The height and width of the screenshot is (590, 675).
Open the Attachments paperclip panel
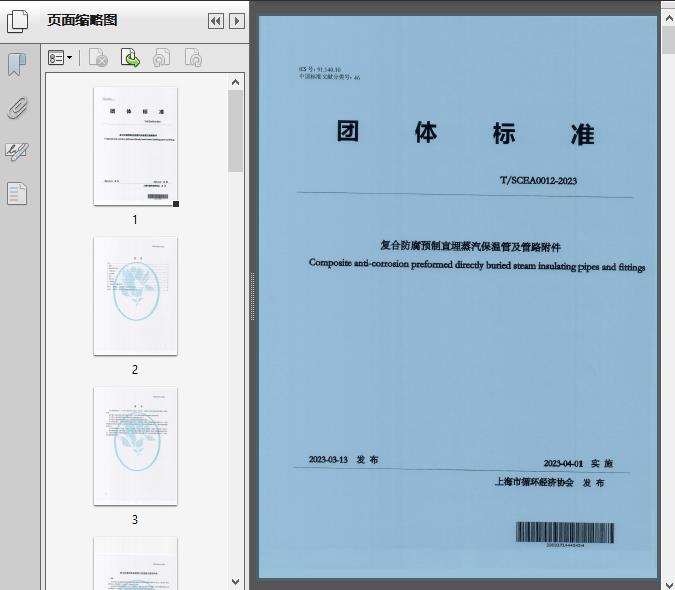(17, 108)
